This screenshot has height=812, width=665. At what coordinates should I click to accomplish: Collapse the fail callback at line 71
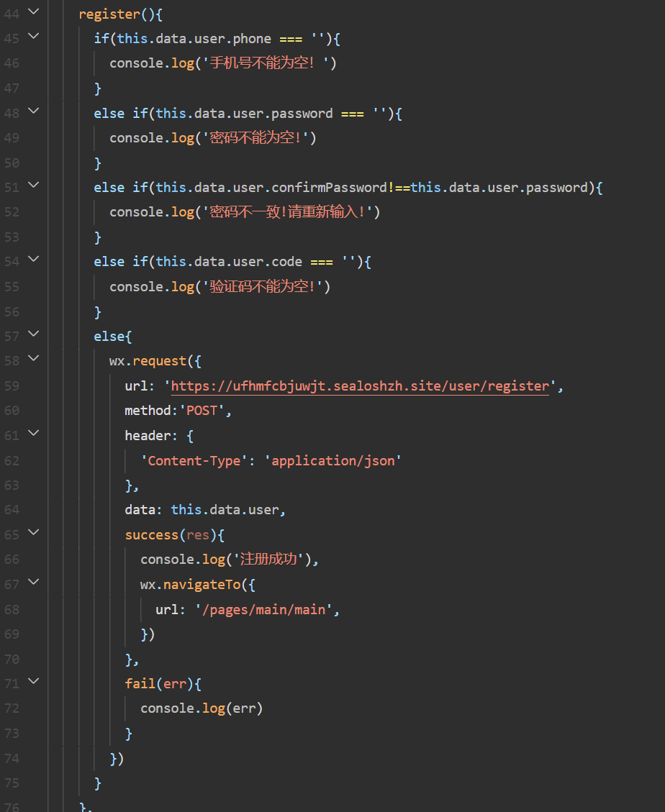34,682
